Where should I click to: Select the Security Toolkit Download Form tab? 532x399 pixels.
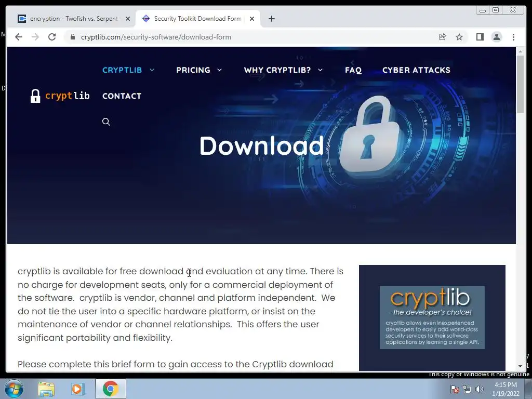tap(197, 19)
